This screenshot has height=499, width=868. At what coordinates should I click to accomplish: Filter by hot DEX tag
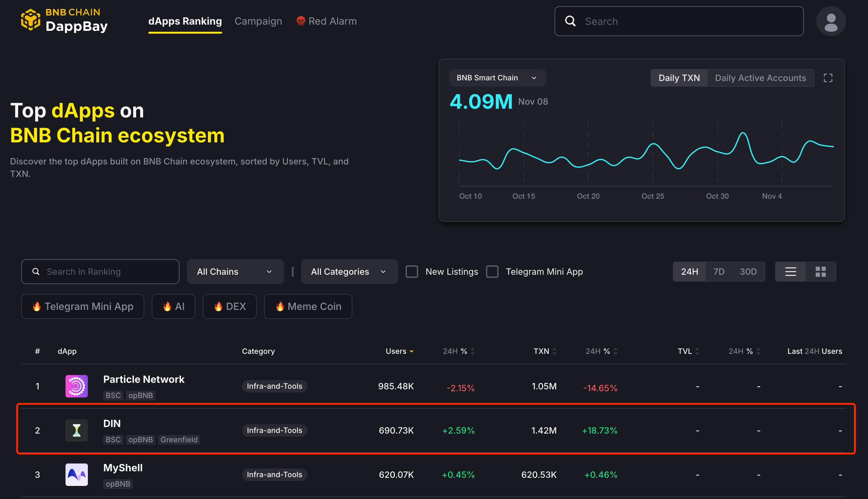click(x=230, y=307)
